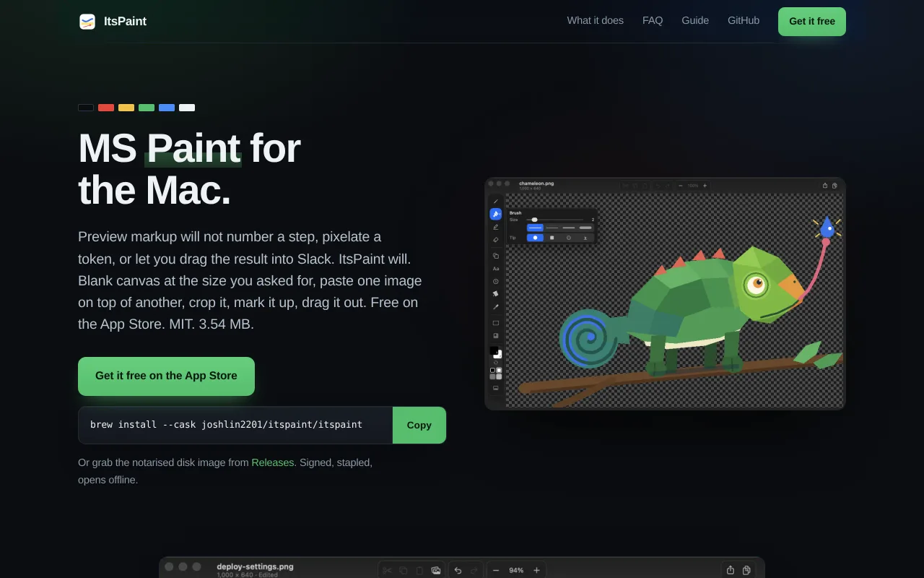
Task: Open the FAQ nav item
Action: 653,21
